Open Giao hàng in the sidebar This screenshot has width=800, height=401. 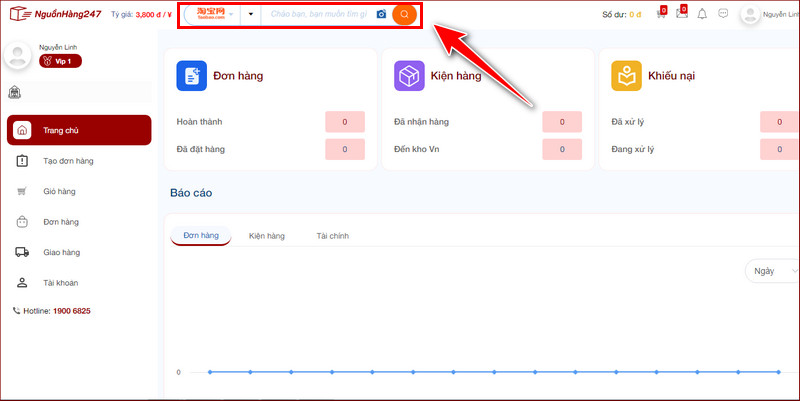61,253
